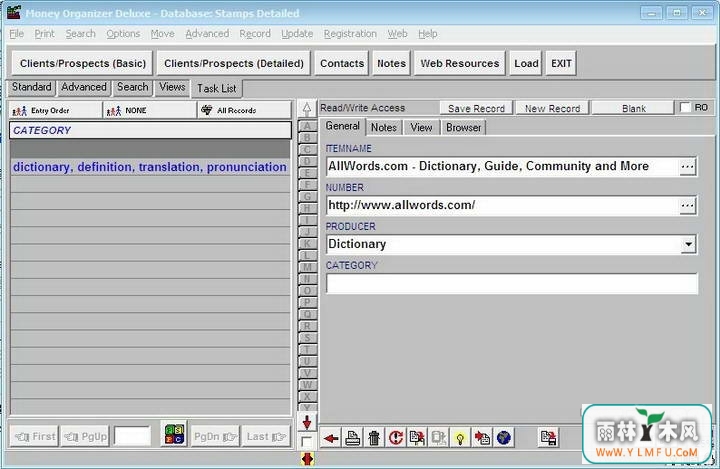720x469 pixels.
Task: Jump to letter D in alphabet index
Action: coord(307,161)
